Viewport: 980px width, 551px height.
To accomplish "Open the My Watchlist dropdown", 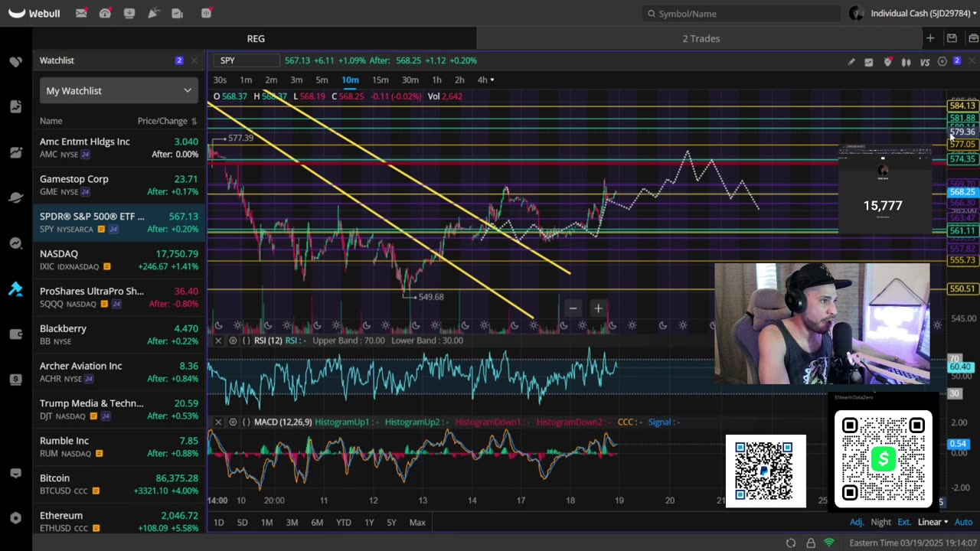I will click(119, 90).
